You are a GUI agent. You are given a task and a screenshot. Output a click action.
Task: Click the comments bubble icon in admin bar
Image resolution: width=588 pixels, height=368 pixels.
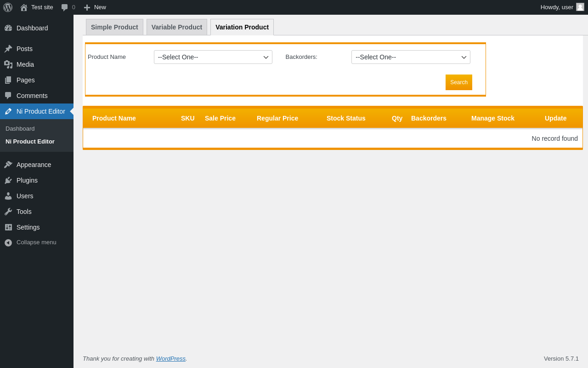coord(65,7)
